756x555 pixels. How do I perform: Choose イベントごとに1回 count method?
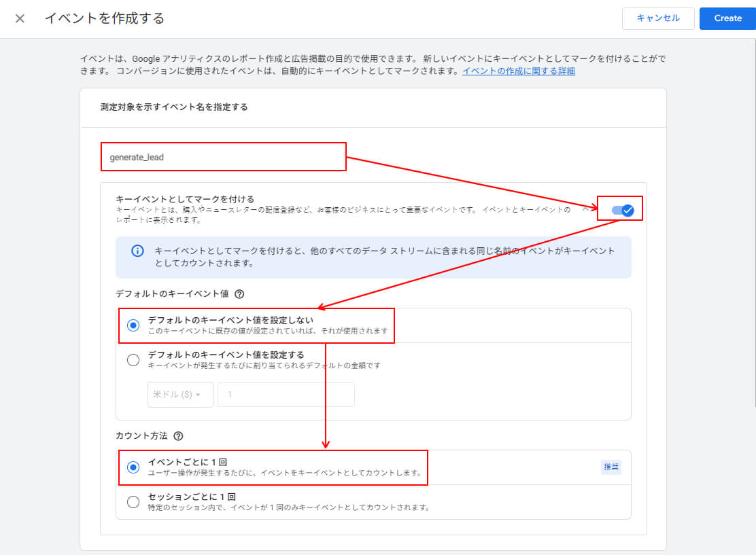tap(133, 467)
